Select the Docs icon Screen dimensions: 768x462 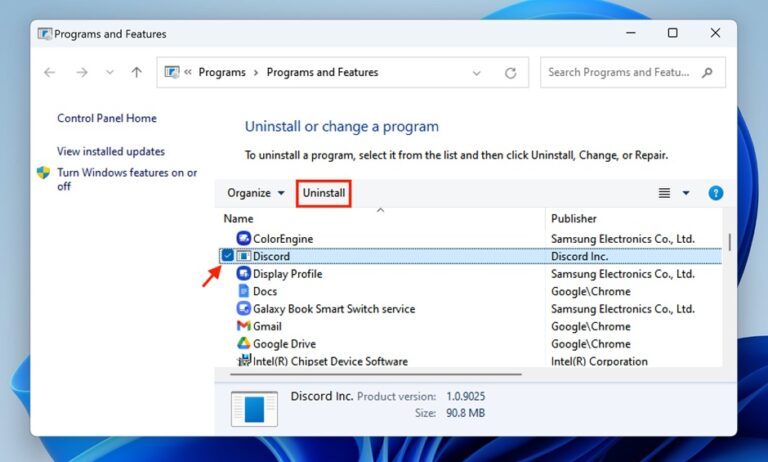click(243, 291)
